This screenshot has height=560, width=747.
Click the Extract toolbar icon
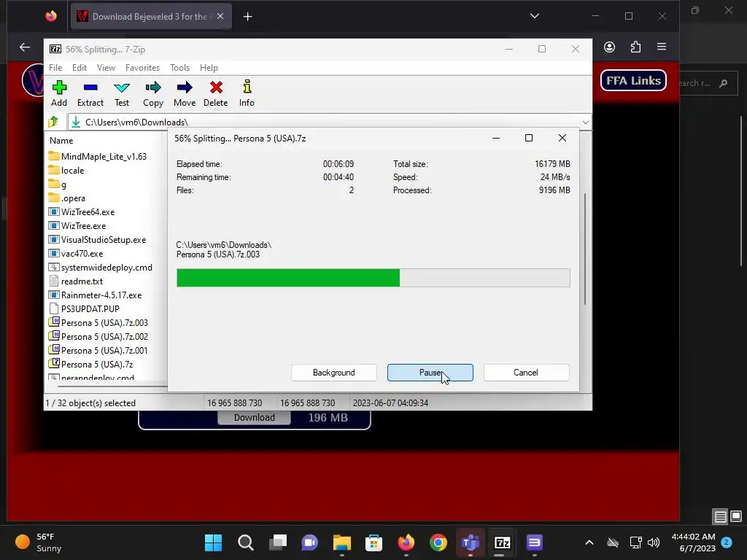(90, 93)
